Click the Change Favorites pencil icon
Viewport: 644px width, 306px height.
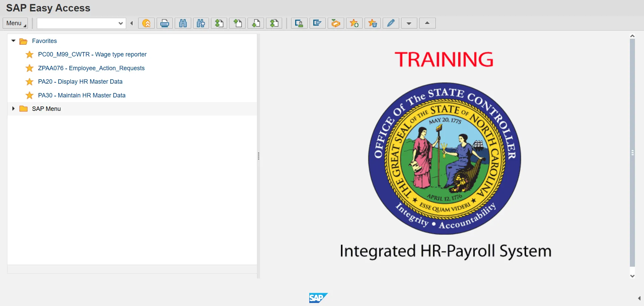pos(391,23)
